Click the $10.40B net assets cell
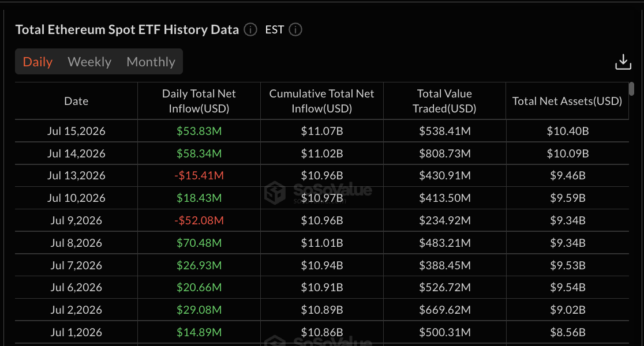644x346 pixels. click(x=568, y=131)
